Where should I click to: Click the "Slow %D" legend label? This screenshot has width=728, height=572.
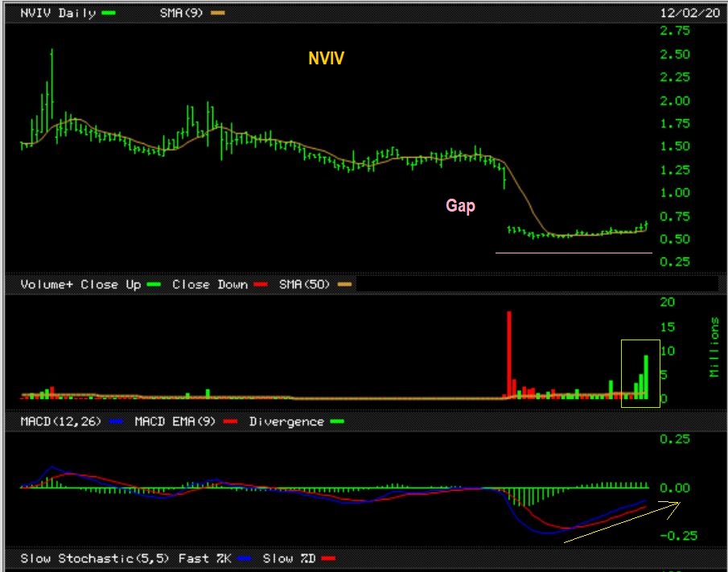click(289, 558)
